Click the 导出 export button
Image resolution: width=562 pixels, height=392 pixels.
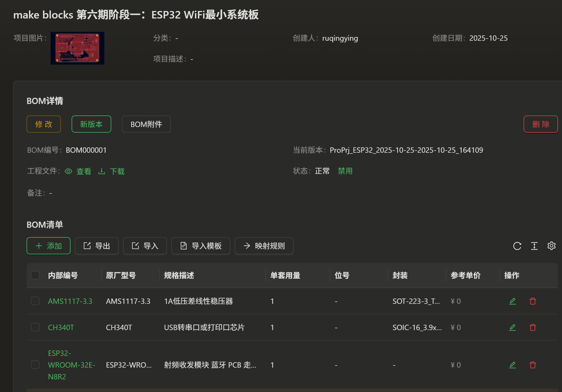point(97,246)
